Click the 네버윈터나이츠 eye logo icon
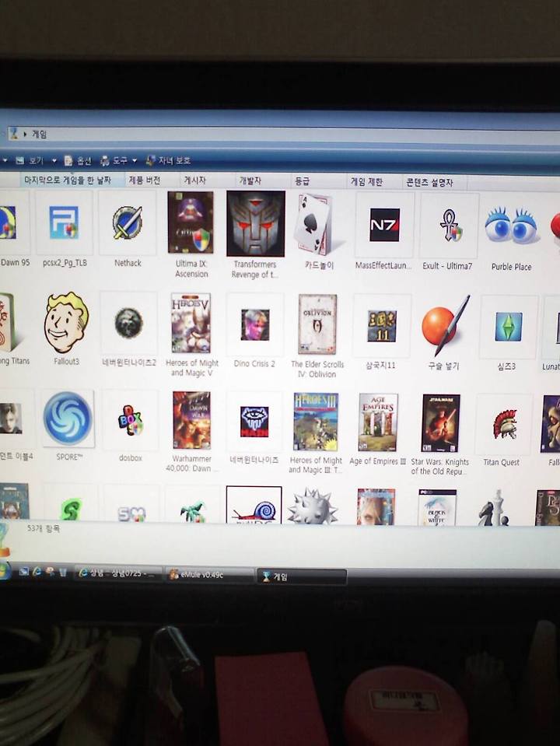 coord(254,422)
